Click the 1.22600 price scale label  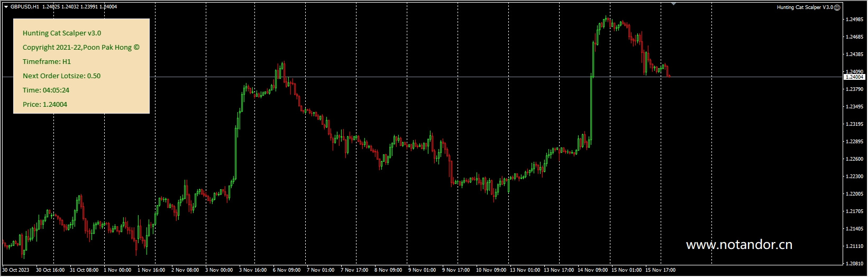click(854, 159)
